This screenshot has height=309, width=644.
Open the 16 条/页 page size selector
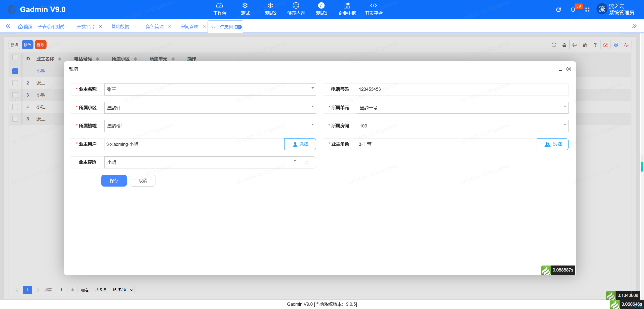(x=122, y=290)
